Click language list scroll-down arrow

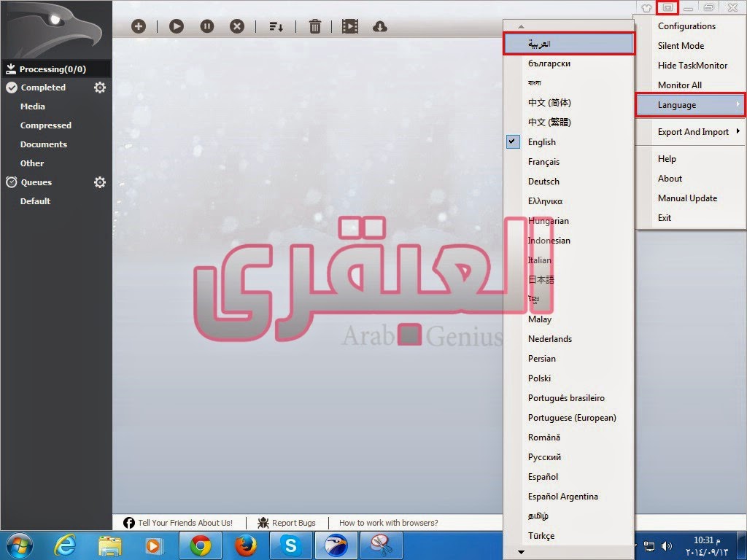point(521,553)
